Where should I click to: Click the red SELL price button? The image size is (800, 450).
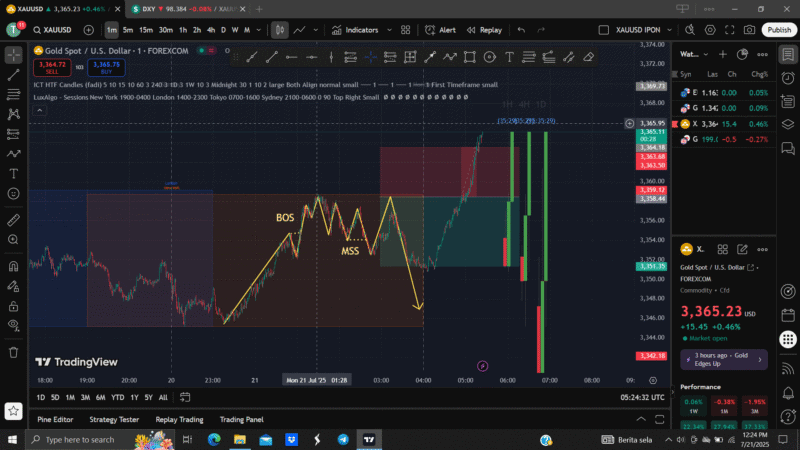(x=50, y=68)
